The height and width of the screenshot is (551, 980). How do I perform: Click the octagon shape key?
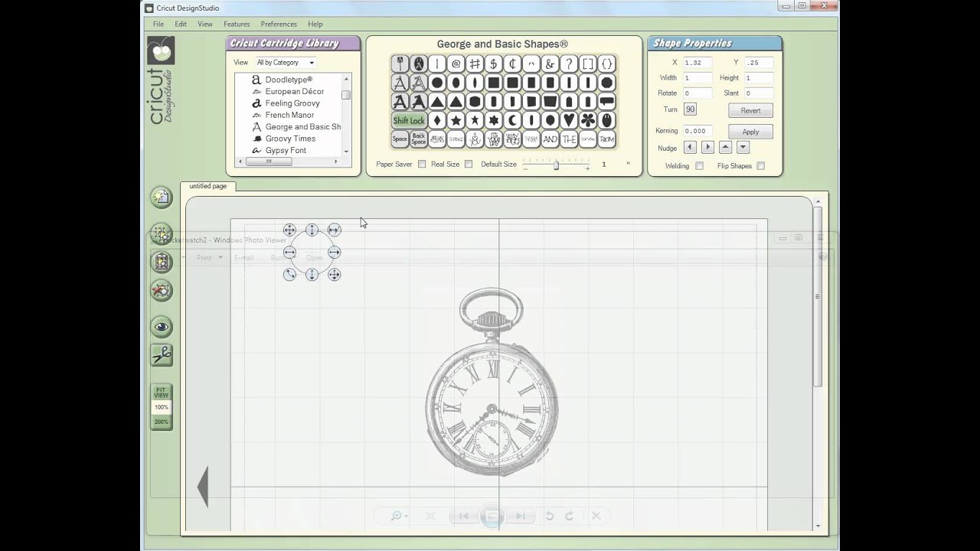tap(607, 82)
